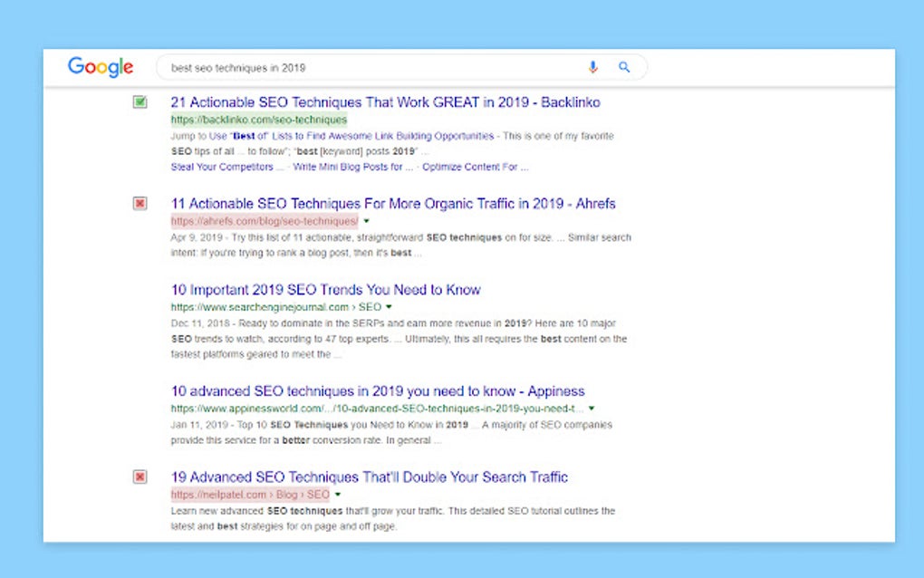Expand the dropdown arrow next to searchenginejournal.com URL
Image resolution: width=924 pixels, height=578 pixels.
pos(389,307)
